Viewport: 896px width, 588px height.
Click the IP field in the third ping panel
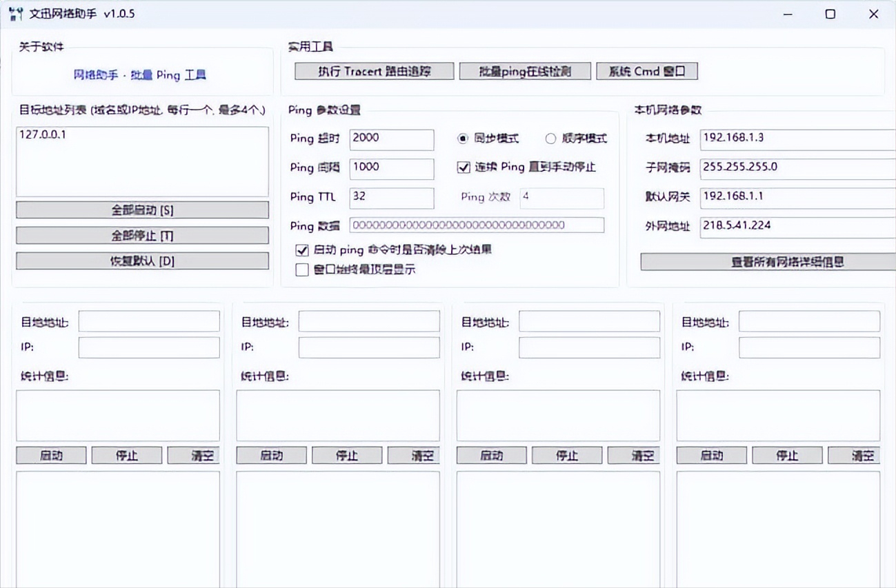[589, 347]
